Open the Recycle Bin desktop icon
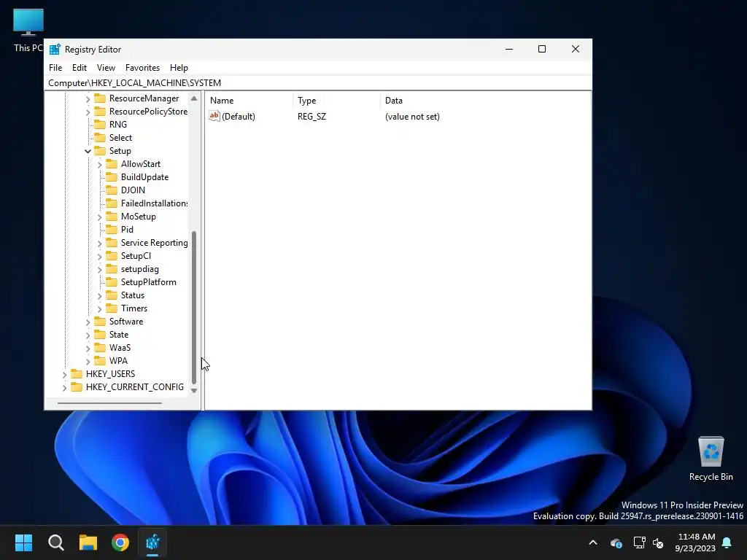The image size is (747, 560). coord(711,459)
